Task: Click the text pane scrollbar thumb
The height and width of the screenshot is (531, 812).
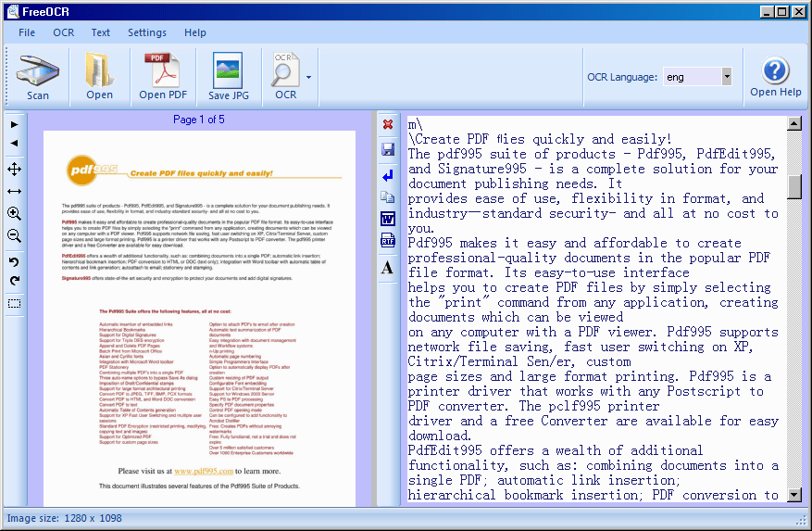Action: coord(794,187)
